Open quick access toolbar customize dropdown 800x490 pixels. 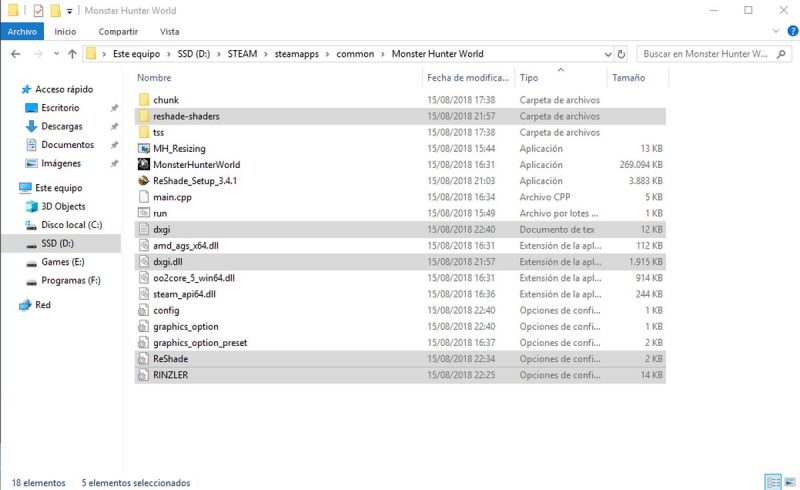tap(69, 11)
